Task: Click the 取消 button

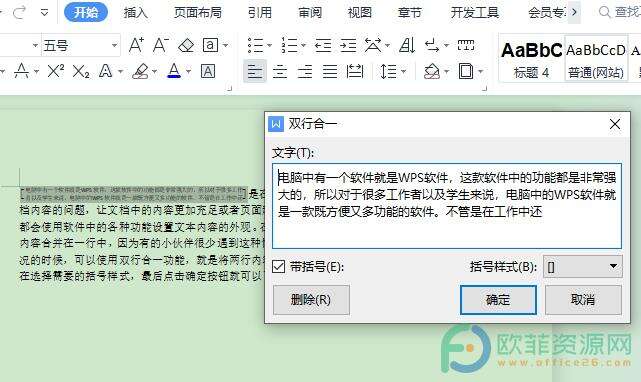Action: click(583, 300)
